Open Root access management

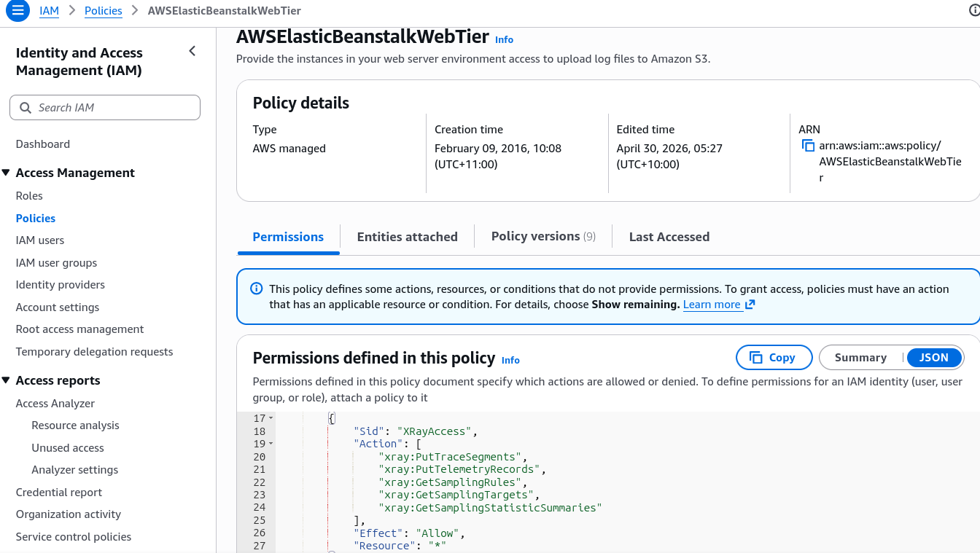(x=80, y=329)
